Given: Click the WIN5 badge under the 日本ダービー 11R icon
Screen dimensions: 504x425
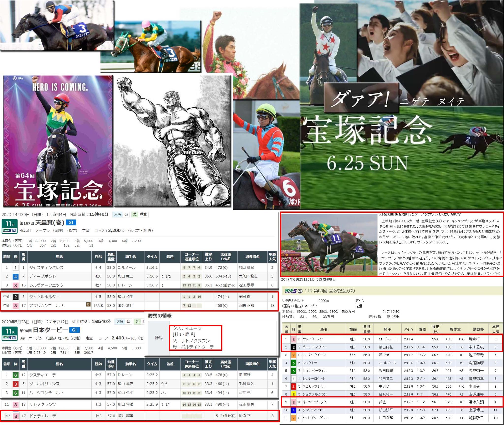Looking at the screenshot, I should 9,338.
